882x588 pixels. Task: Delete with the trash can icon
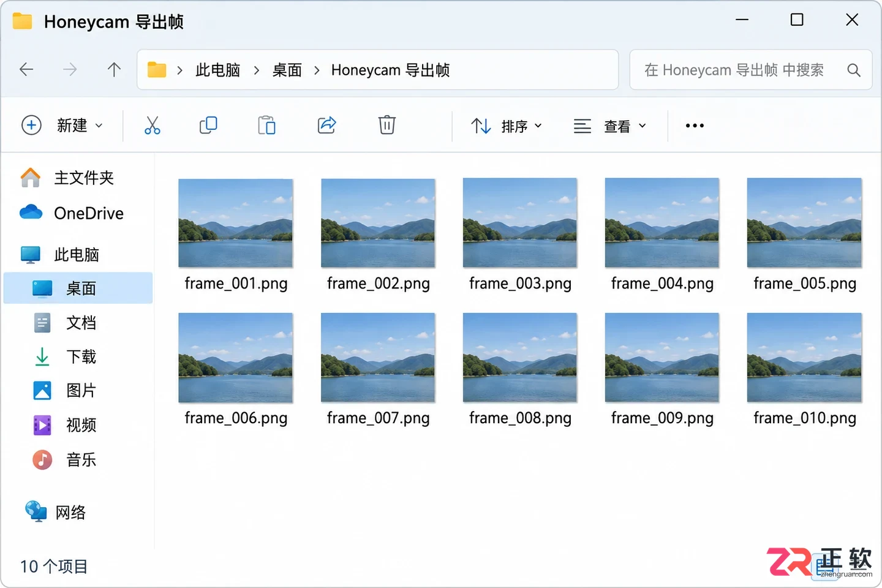pyautogui.click(x=386, y=126)
